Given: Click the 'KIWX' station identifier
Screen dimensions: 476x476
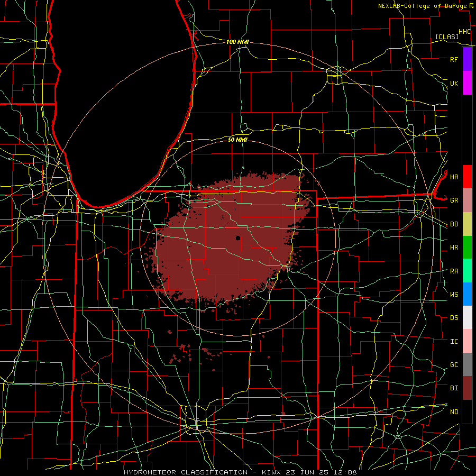Looking at the screenshot, I should click(x=271, y=472).
